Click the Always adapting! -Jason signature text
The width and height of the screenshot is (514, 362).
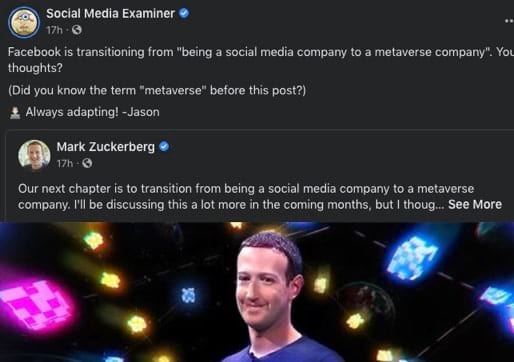93,112
